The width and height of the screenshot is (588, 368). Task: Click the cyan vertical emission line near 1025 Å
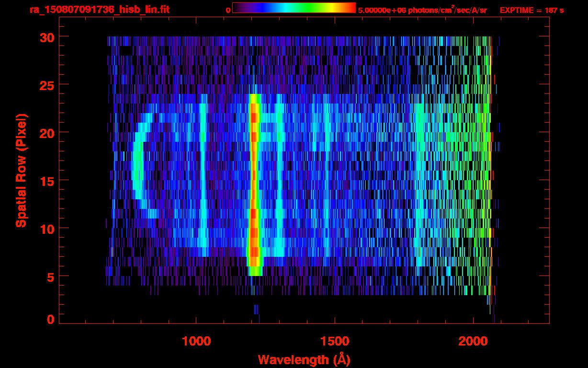tap(204, 175)
